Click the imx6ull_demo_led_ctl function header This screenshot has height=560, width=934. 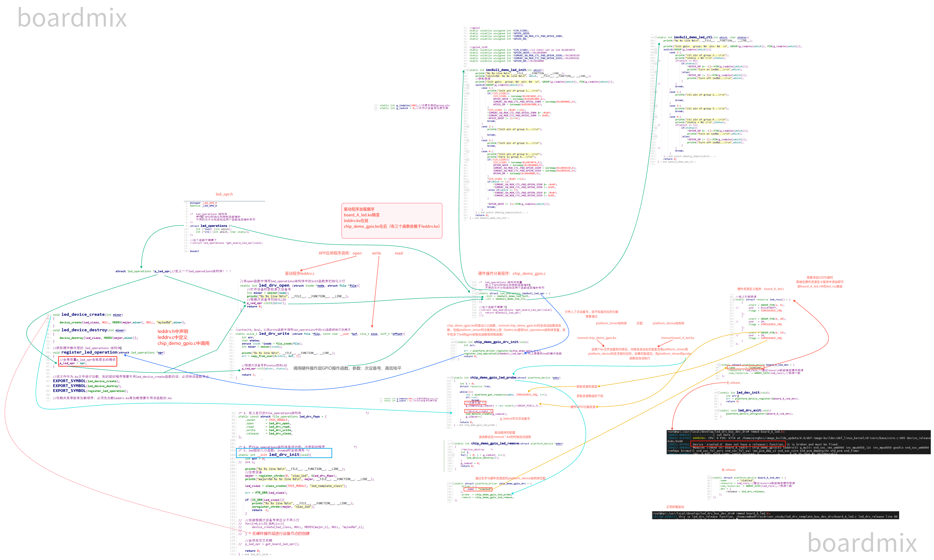click(x=703, y=38)
